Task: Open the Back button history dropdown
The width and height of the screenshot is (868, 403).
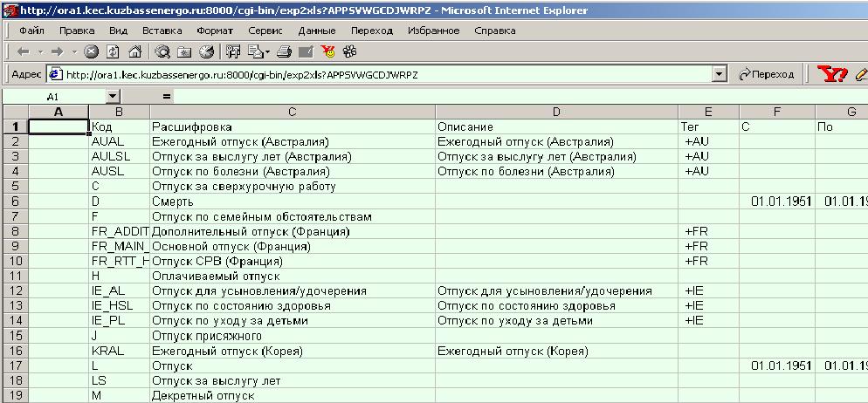Action: (x=38, y=52)
